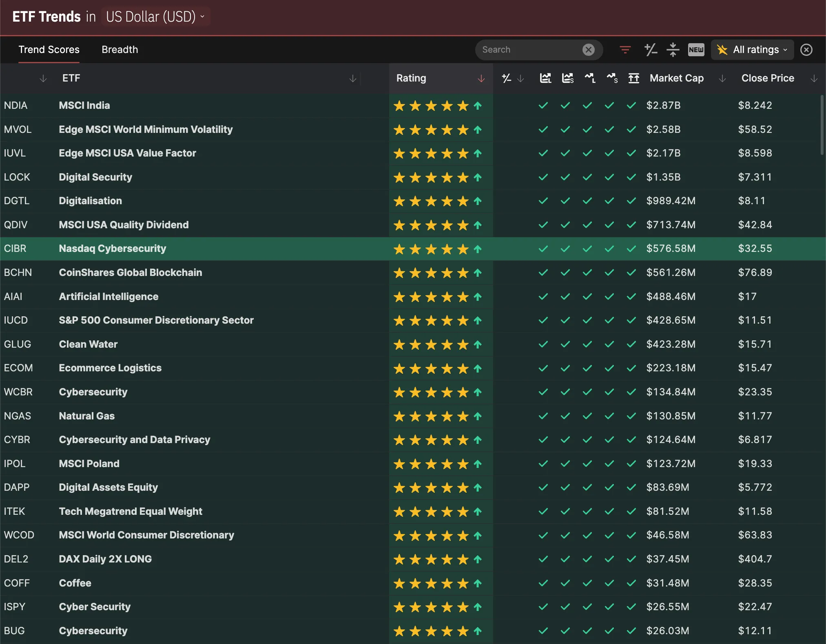Select the WCBR Cybersecurity ETF name
Image resolution: width=826 pixels, height=644 pixels.
93,392
